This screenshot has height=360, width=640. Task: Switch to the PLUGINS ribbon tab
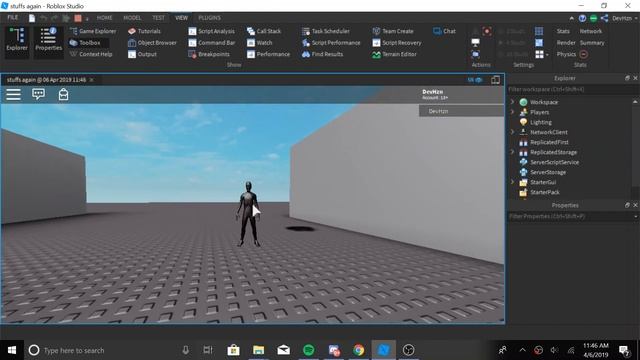click(x=209, y=18)
